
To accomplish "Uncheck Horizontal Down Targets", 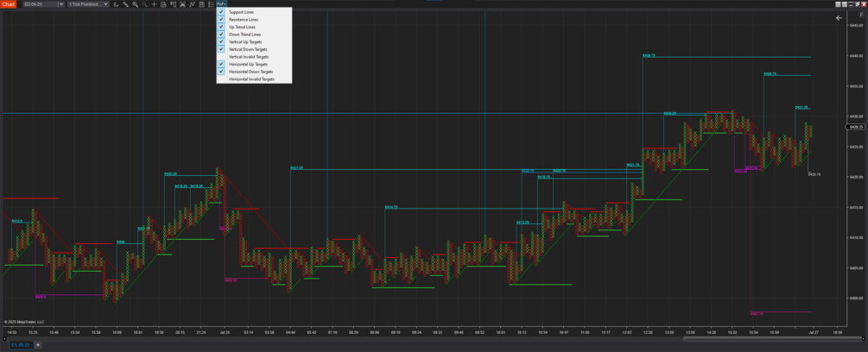I will click(x=254, y=72).
